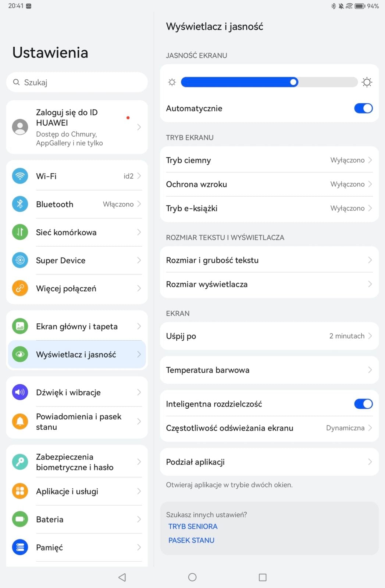
Task: Tap the Android back navigation button
Action: [x=122, y=577]
